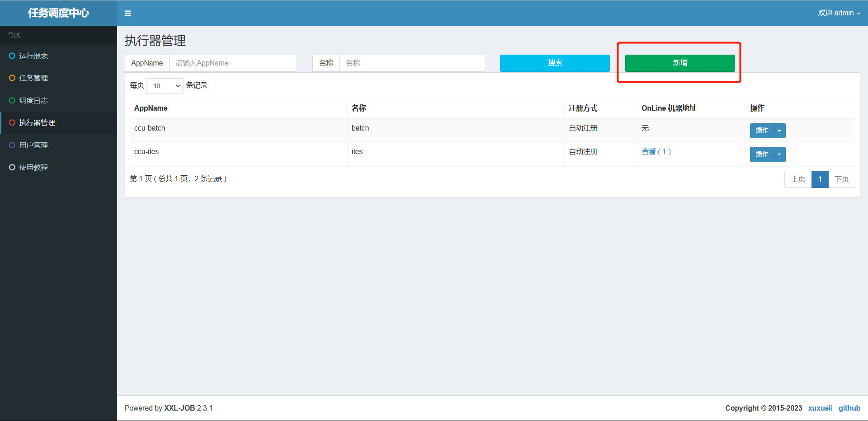This screenshot has height=421, width=868.
Task: Open 运行报表 in the sidebar
Action: click(58, 56)
